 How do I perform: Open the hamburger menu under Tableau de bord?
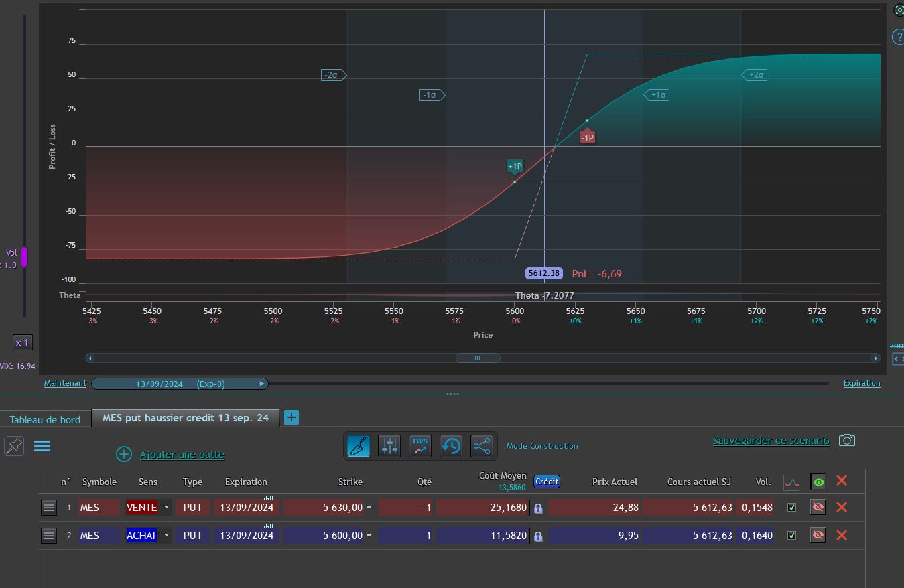pos(42,445)
